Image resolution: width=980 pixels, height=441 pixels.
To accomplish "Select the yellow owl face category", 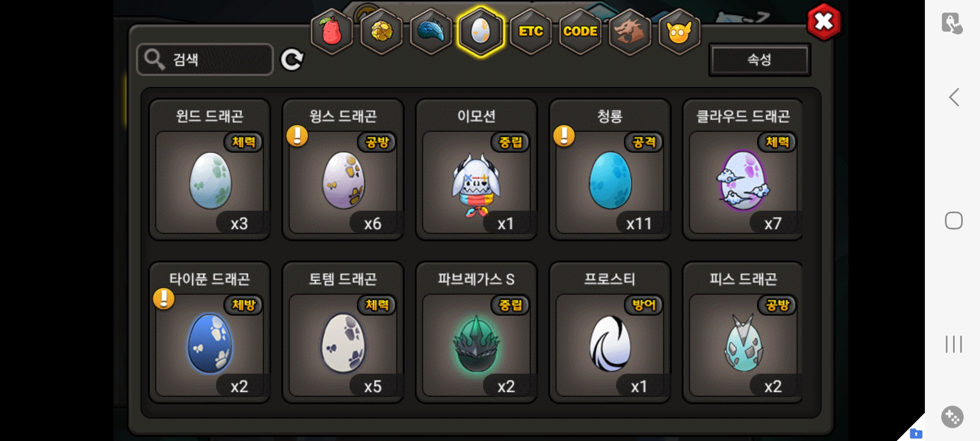I will [679, 31].
